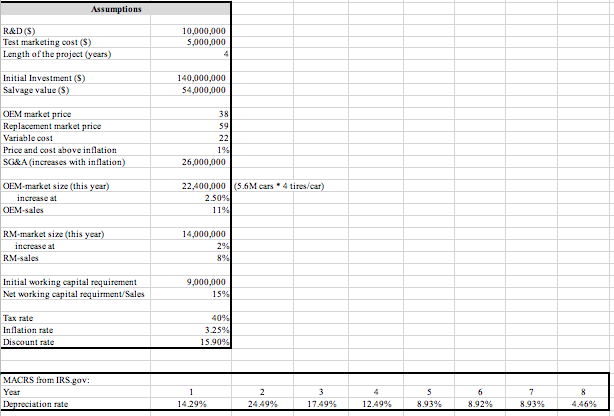Select the SG&A value 26,000,000
The height and width of the screenshot is (416, 614).
pos(191,162)
